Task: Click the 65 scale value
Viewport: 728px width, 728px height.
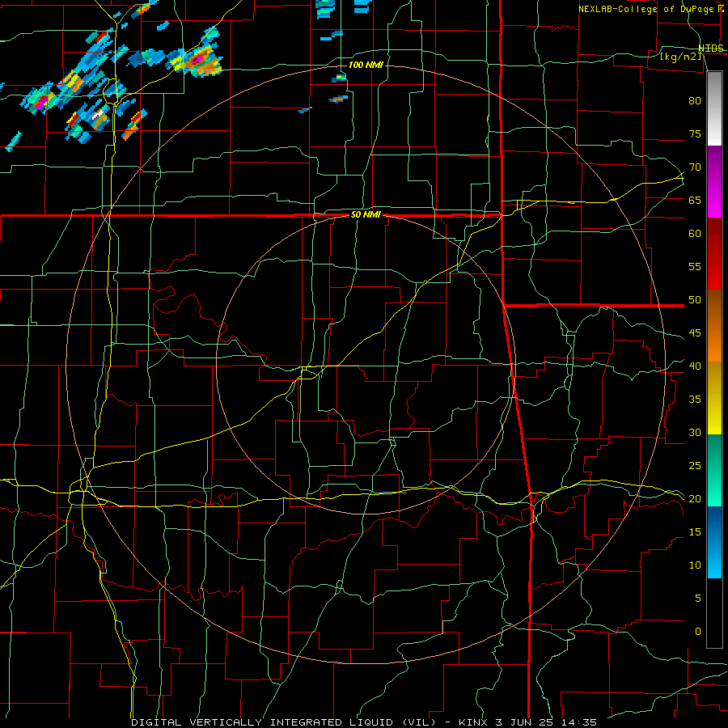Action: [x=695, y=200]
